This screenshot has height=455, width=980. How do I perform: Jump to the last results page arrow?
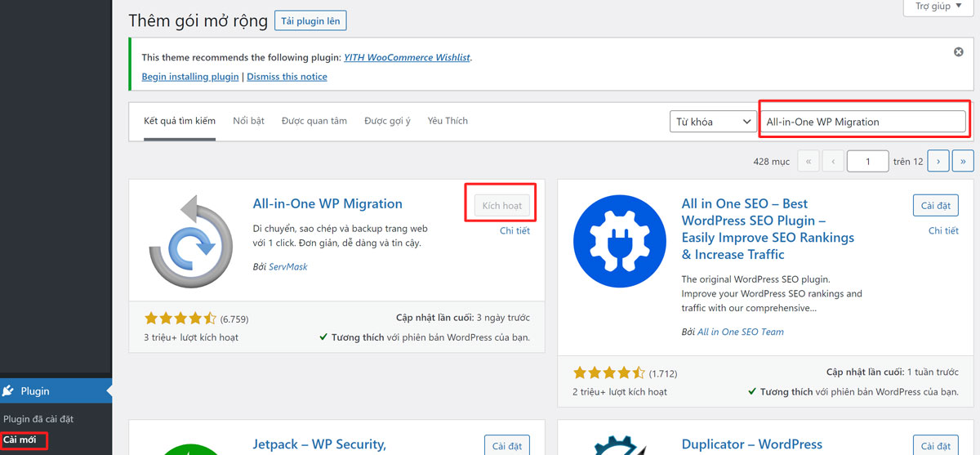point(963,162)
